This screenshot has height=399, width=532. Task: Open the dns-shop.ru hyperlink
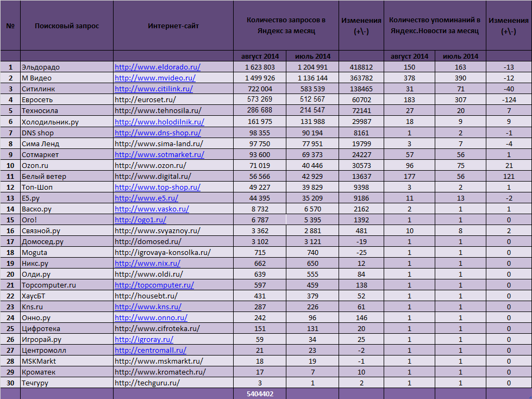(x=157, y=133)
